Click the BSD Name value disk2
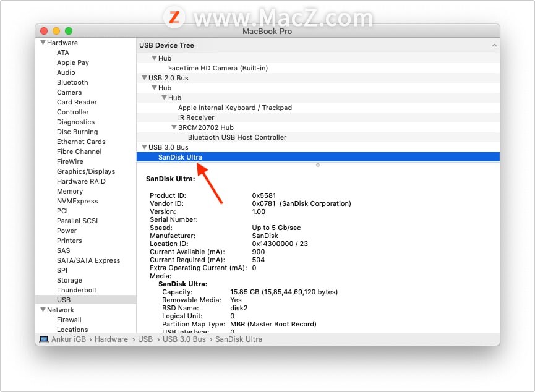 tap(239, 308)
